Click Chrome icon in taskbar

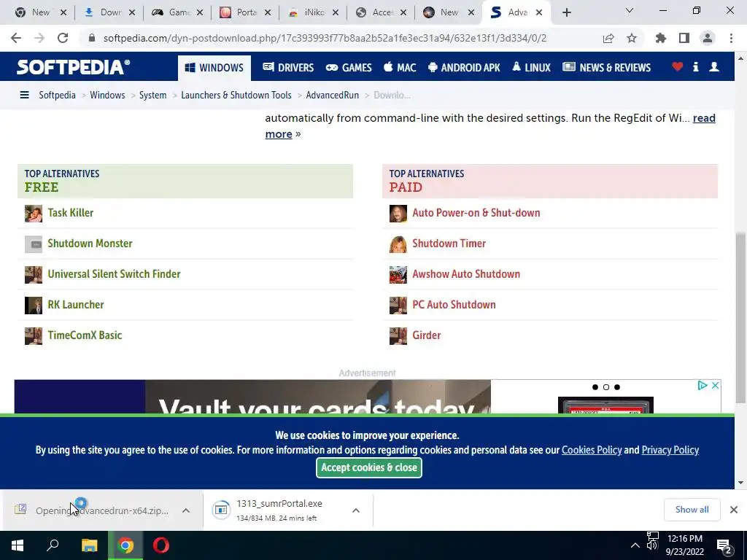coord(125,545)
